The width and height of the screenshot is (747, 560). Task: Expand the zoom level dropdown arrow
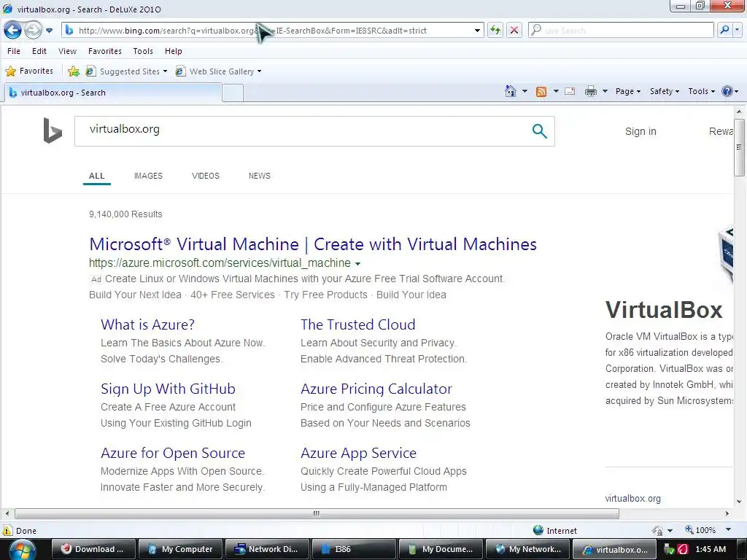tap(728, 530)
